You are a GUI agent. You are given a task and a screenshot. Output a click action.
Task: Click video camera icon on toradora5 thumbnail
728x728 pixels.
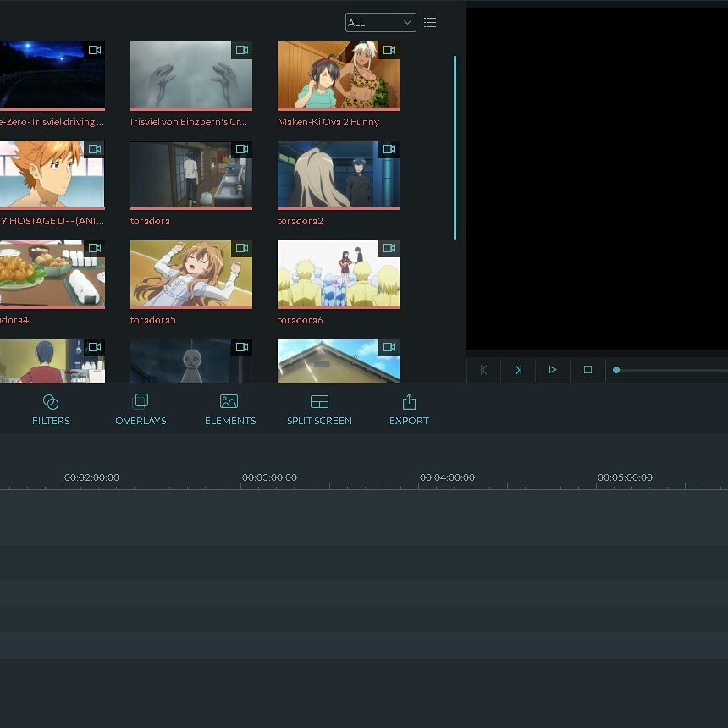pos(242,248)
